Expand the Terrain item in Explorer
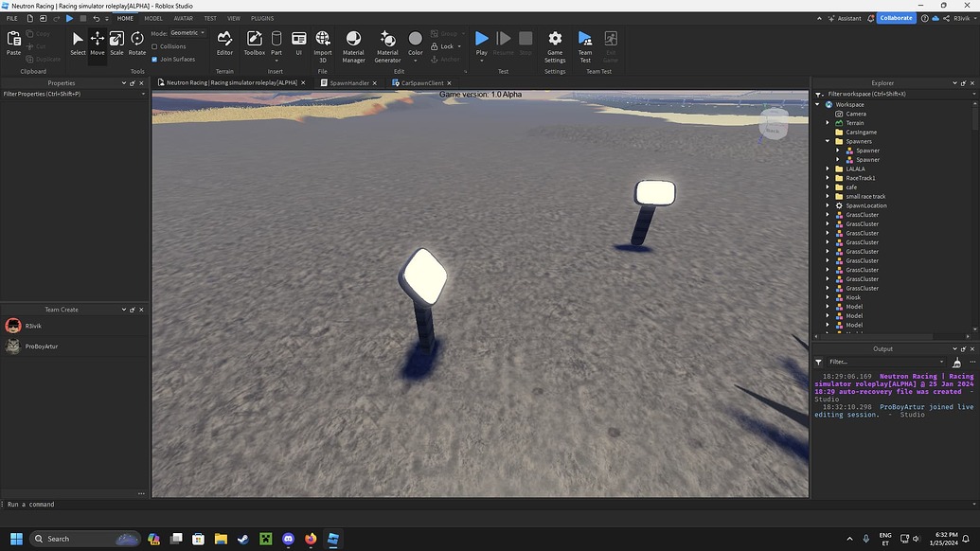The width and height of the screenshot is (980, 551). tap(827, 122)
